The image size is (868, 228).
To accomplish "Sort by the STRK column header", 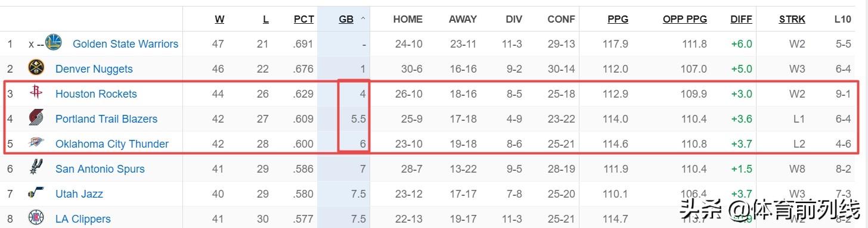I will pos(792,19).
